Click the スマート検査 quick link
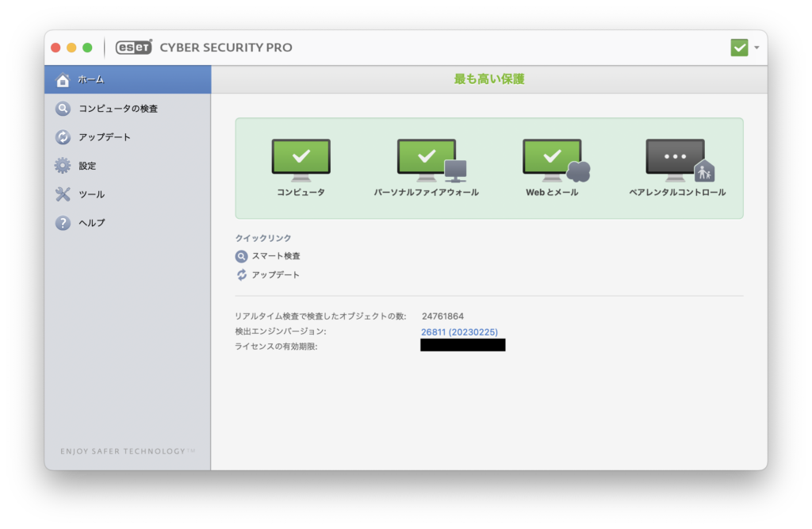Image resolution: width=812 pixels, height=529 pixels. [276, 256]
